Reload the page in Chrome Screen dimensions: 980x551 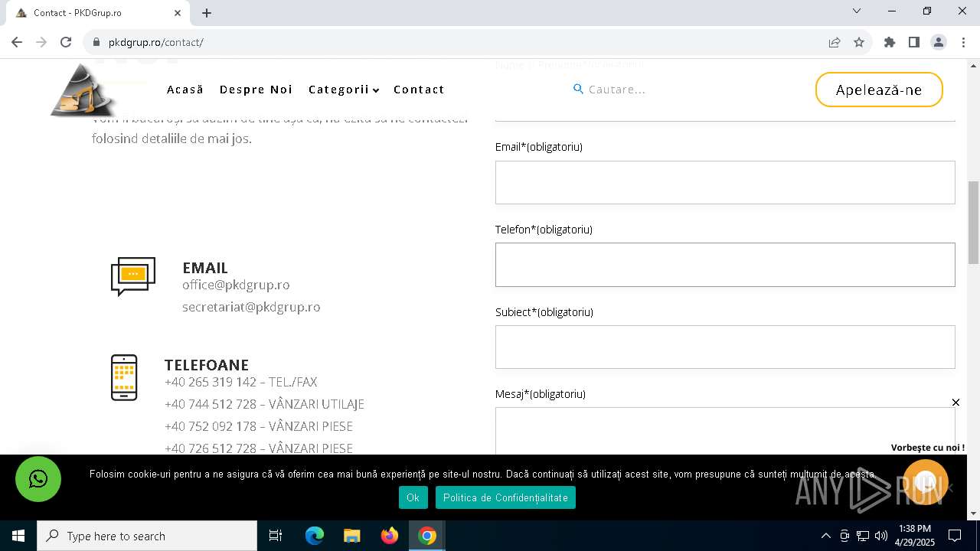(66, 42)
